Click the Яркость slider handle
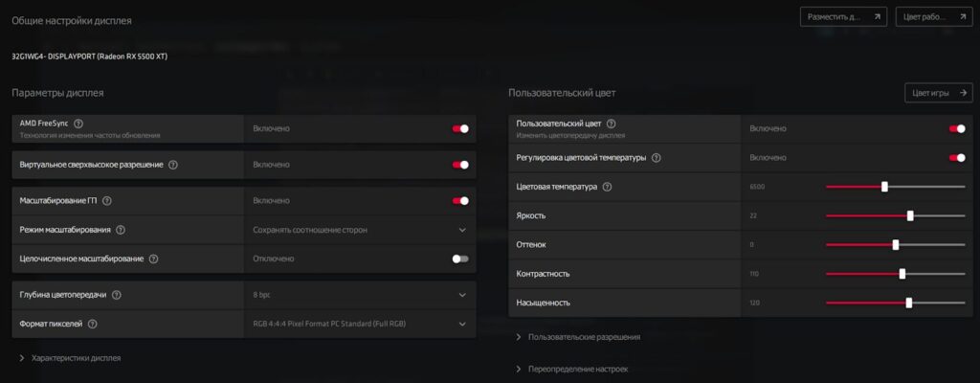 pyautogui.click(x=910, y=215)
